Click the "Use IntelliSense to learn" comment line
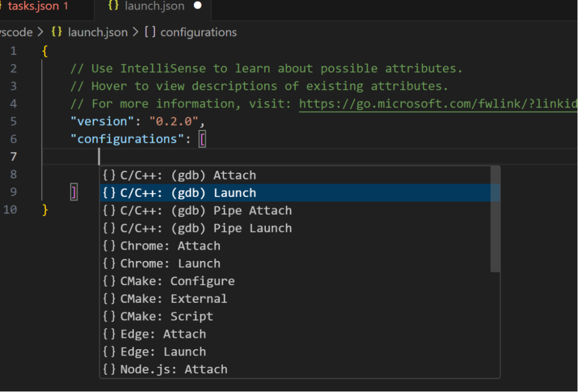Screen dimensions: 578x392 266,68
